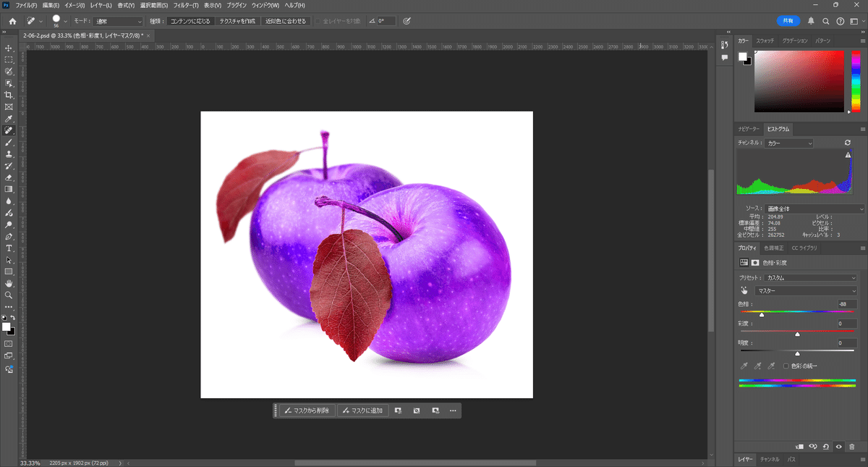Select the Eraser tool
868x467 pixels.
[x=9, y=177]
